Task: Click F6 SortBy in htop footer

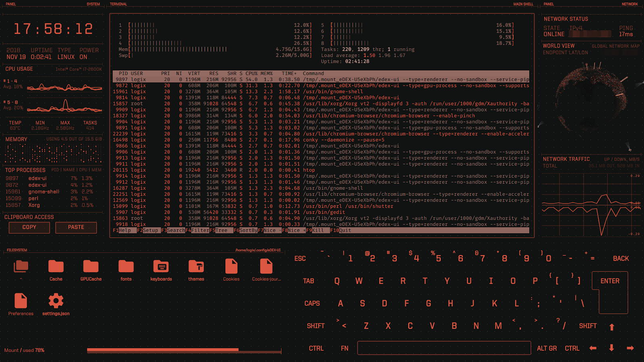Action: tap(246, 230)
